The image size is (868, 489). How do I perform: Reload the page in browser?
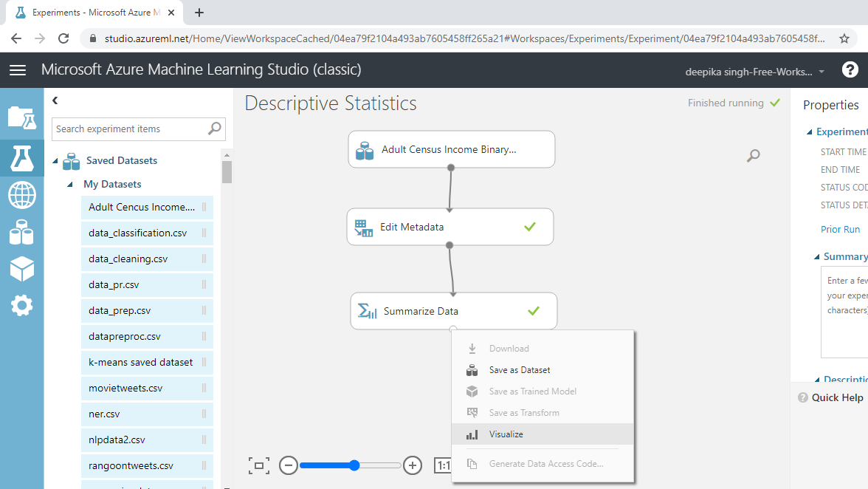click(x=63, y=38)
